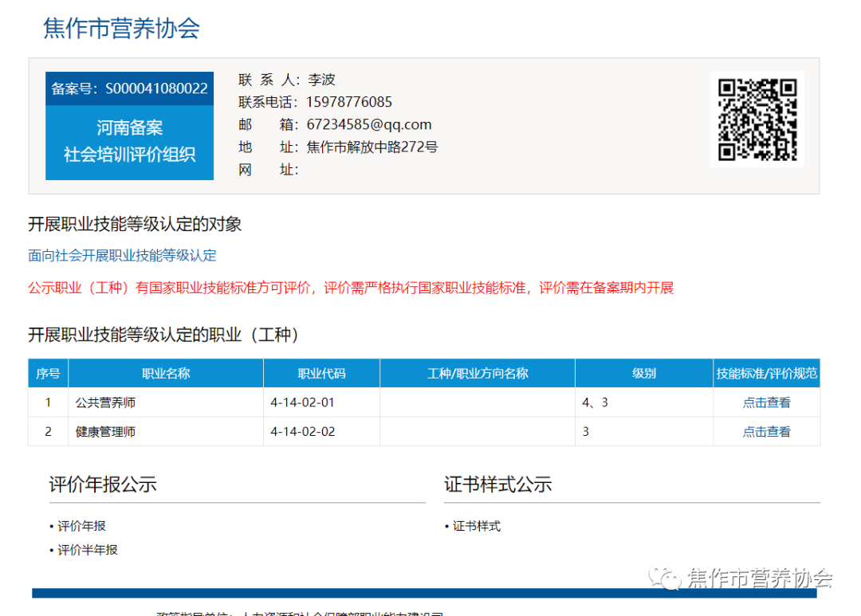Image resolution: width=861 pixels, height=616 pixels.
Task: Click the 证书样式公示 section heading
Action: pyautogui.click(x=498, y=485)
